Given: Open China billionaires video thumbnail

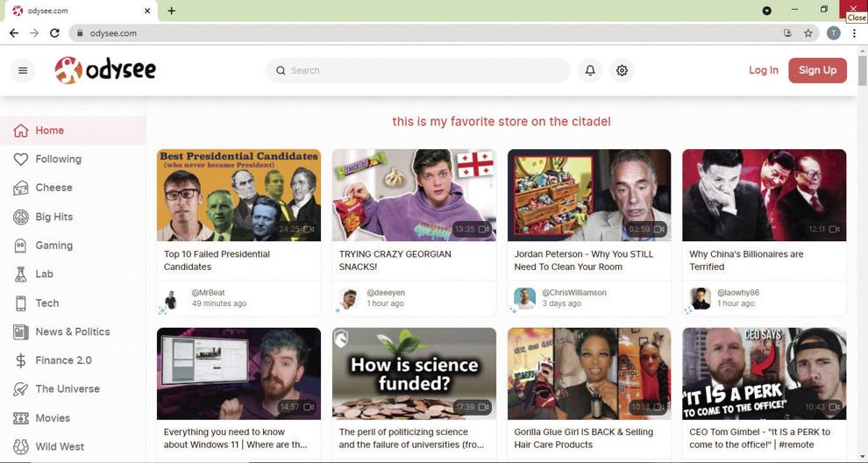Looking at the screenshot, I should (764, 195).
